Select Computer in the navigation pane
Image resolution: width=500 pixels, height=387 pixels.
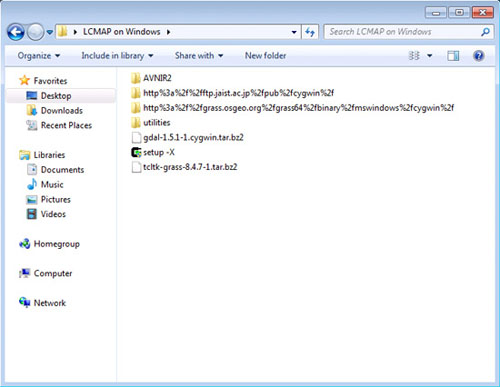click(x=53, y=273)
